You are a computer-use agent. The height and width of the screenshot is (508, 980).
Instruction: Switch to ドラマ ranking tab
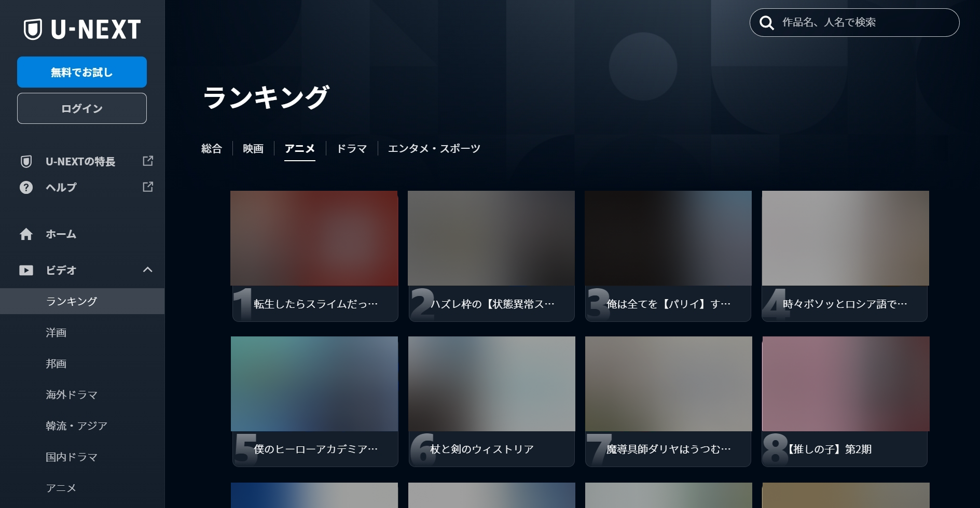[x=352, y=149]
